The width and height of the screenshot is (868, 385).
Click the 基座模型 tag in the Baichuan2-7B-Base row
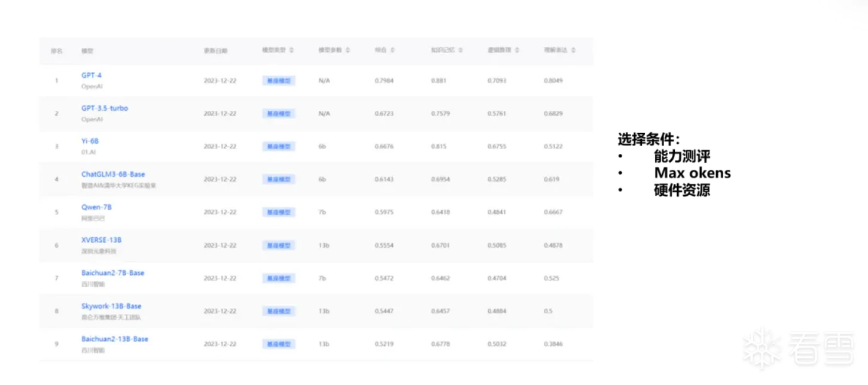(x=279, y=278)
